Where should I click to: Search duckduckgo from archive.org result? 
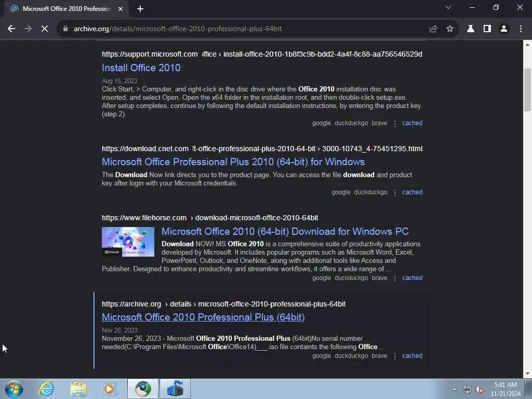pos(351,356)
